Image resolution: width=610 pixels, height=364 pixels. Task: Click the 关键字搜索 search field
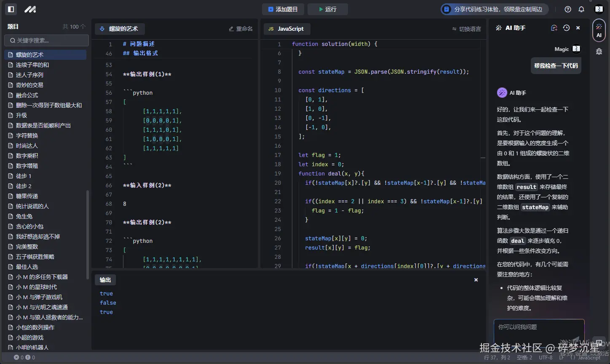click(47, 40)
